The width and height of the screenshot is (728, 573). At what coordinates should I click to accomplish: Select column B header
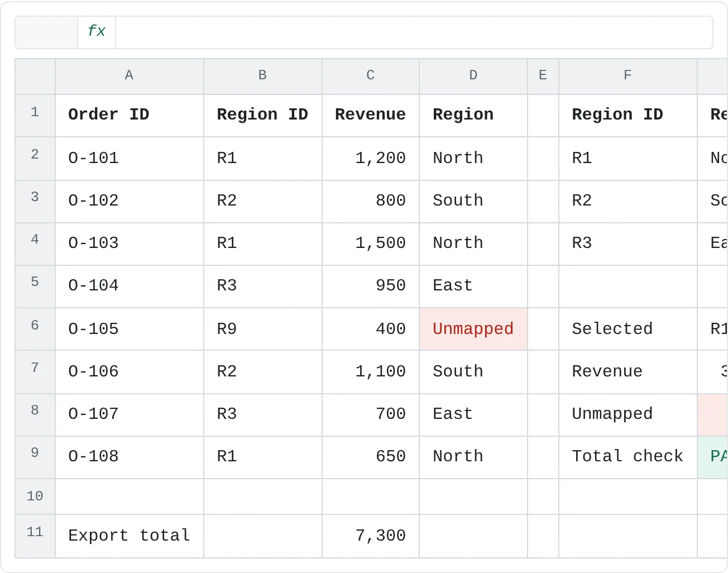pyautogui.click(x=263, y=76)
